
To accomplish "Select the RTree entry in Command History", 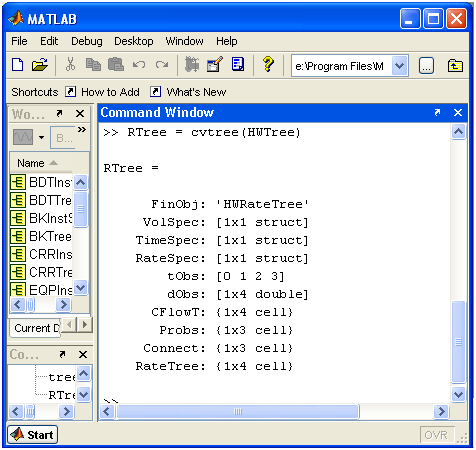I will [x=62, y=395].
